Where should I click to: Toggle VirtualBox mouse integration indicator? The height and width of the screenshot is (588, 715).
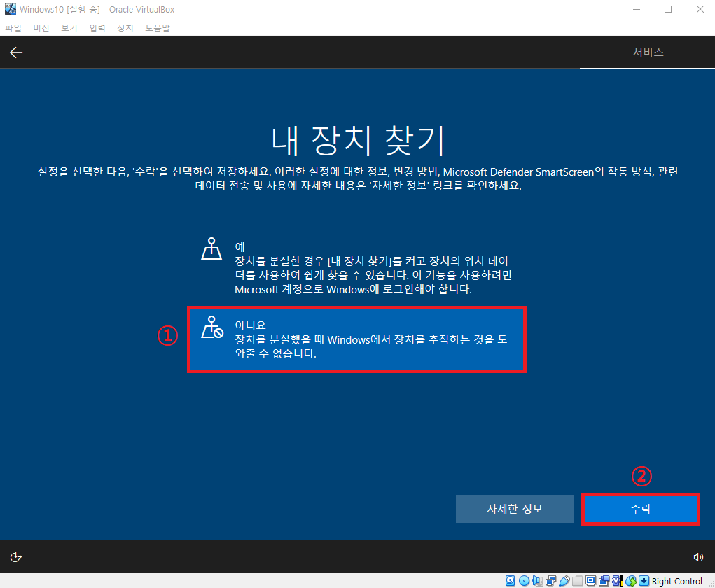point(631,581)
